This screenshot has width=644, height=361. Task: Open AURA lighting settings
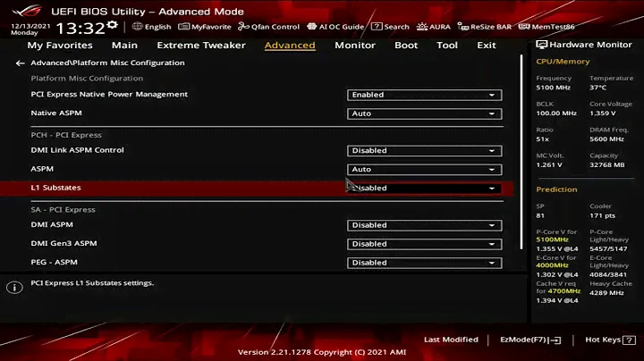(x=433, y=27)
